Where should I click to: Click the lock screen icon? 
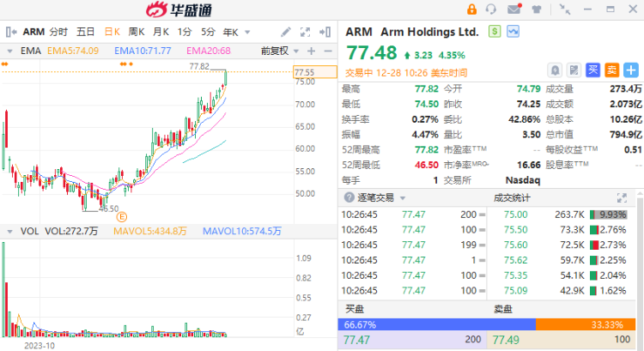pos(471,9)
